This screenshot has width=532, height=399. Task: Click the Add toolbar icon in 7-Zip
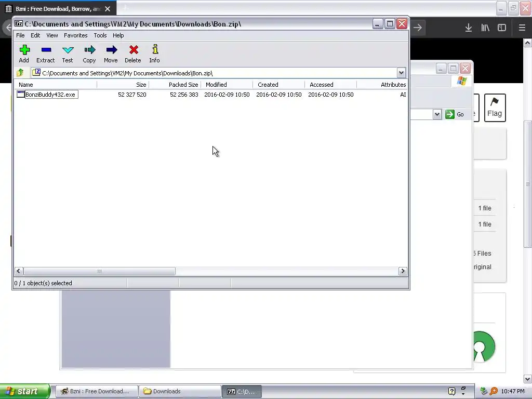coord(24,50)
